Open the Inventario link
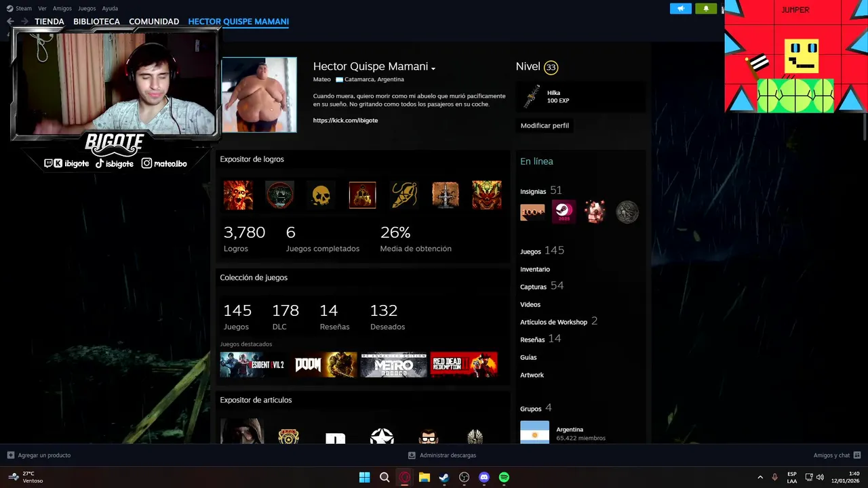 point(535,269)
